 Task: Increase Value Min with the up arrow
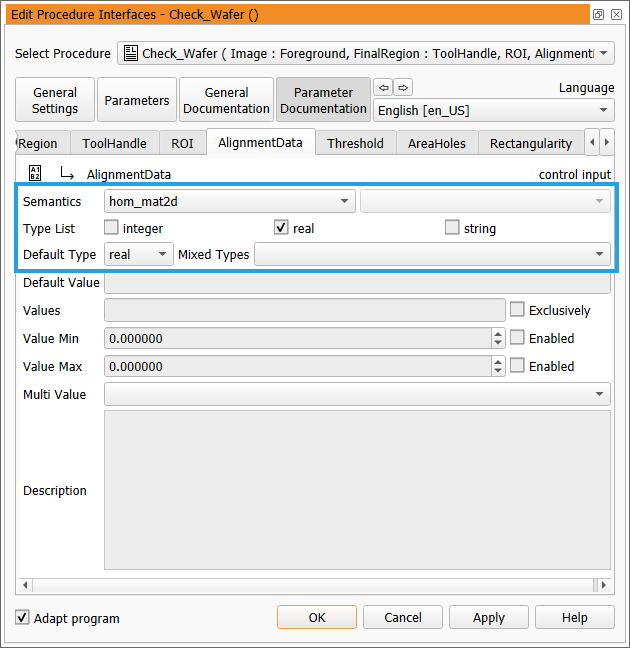coord(498,334)
